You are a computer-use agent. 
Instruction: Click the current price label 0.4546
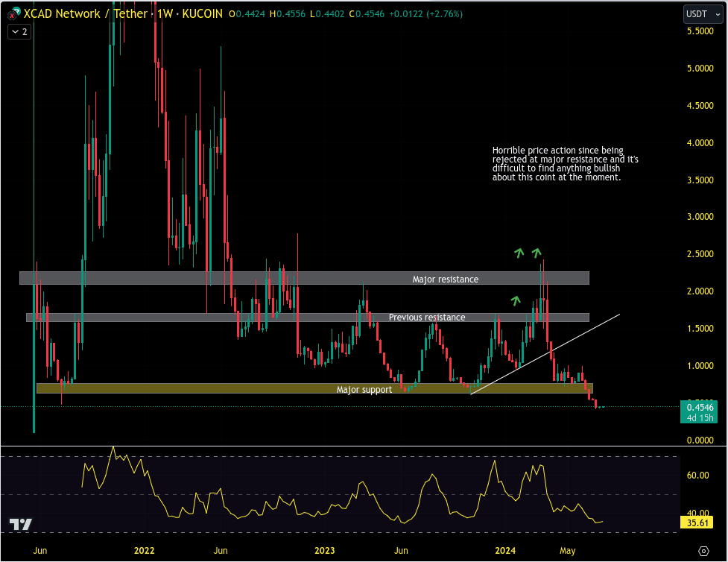point(700,407)
